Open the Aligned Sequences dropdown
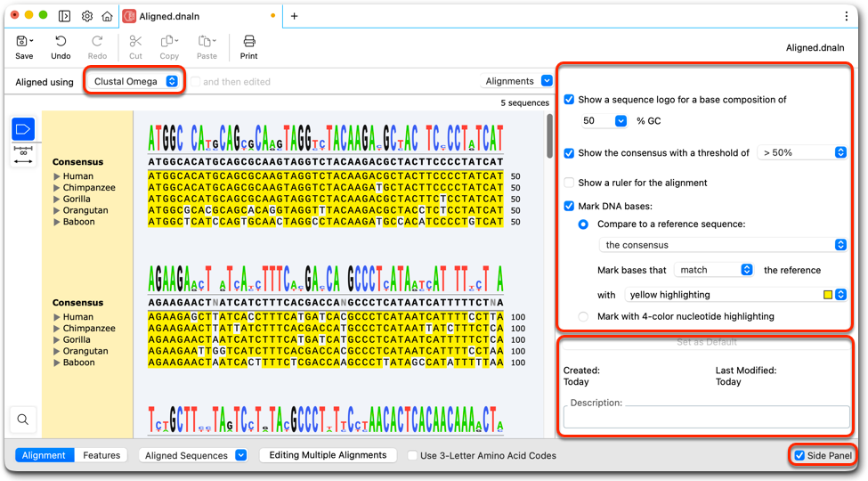The image size is (868, 481). tap(192, 455)
